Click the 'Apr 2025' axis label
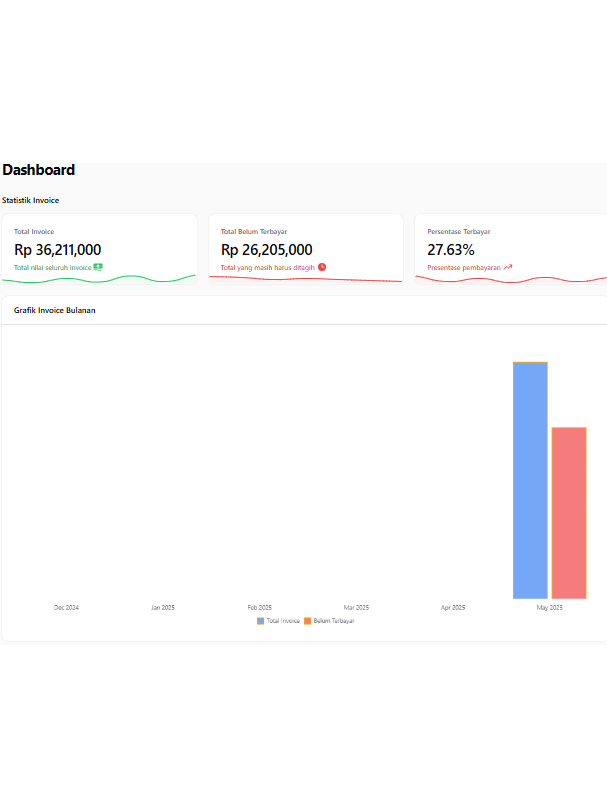 (x=452, y=607)
